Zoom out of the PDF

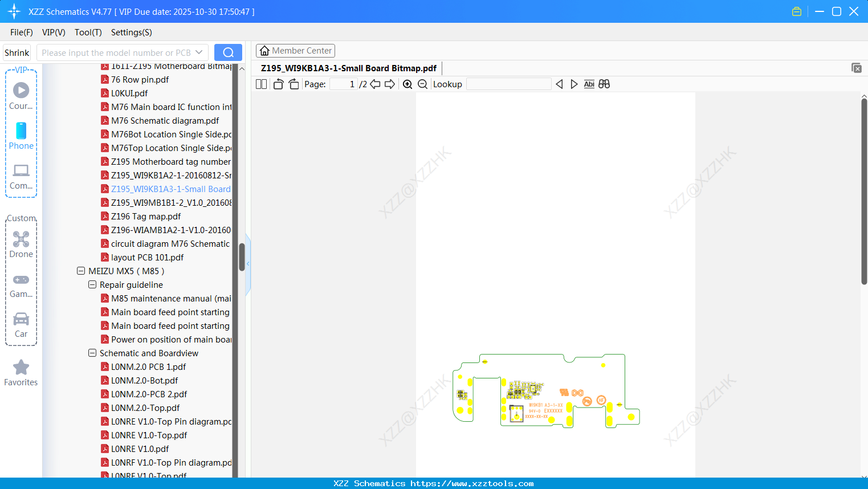422,84
